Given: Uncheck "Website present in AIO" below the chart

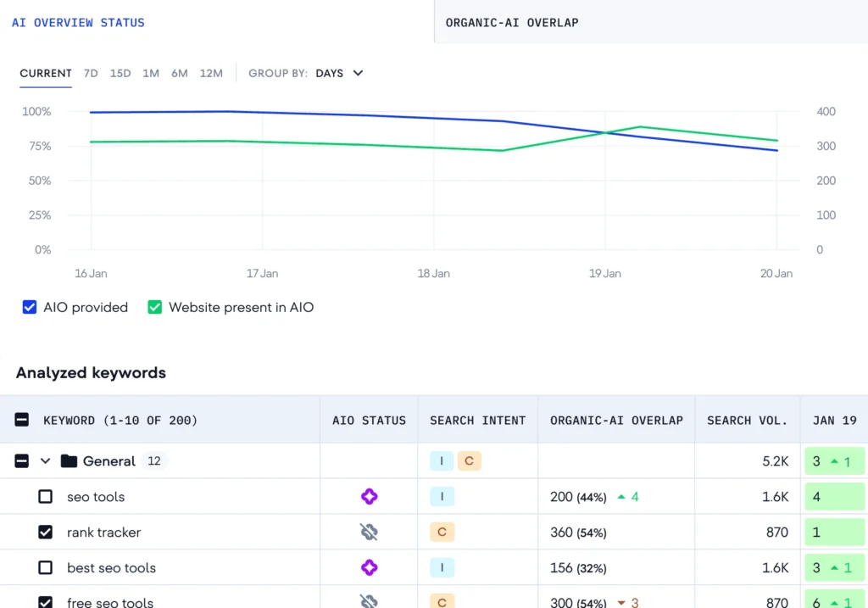Looking at the screenshot, I should click(x=155, y=307).
